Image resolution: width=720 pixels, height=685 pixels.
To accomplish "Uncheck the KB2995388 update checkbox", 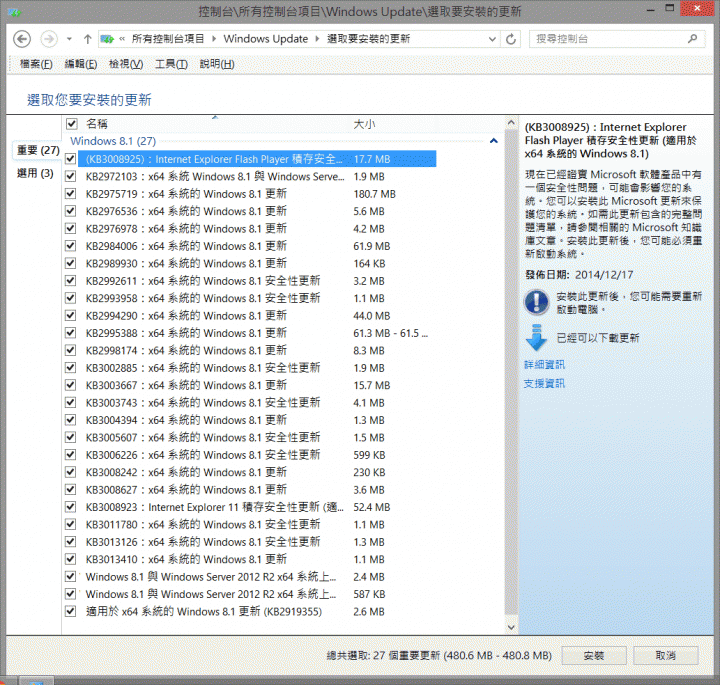I will [x=70, y=333].
